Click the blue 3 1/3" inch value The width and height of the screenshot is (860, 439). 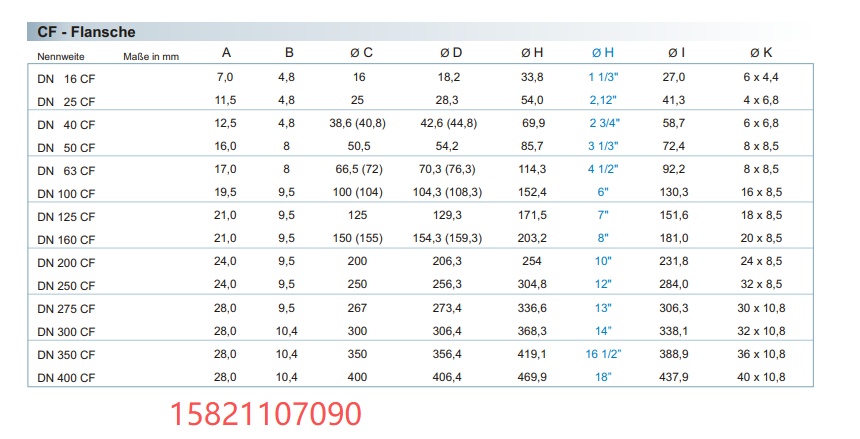tap(602, 146)
